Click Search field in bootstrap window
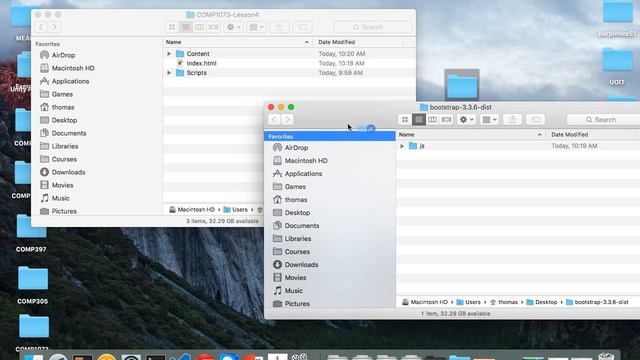 click(603, 120)
